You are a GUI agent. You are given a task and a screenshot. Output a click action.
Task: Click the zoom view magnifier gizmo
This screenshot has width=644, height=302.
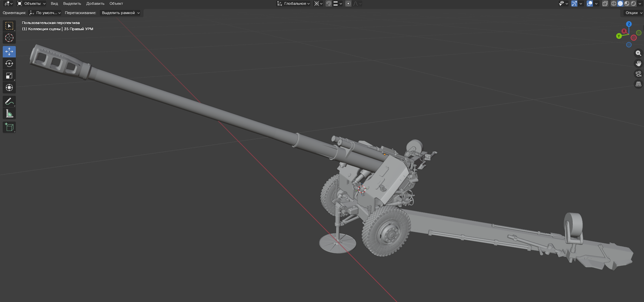[638, 53]
